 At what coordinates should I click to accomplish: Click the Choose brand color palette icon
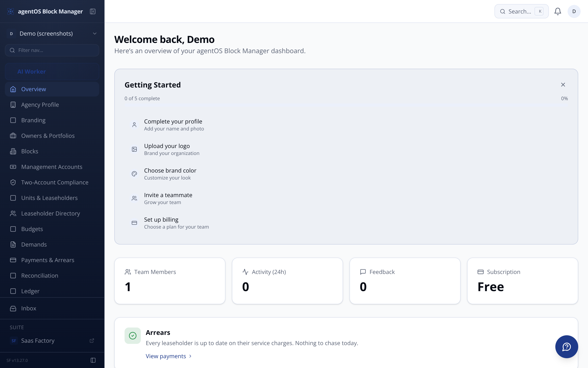[x=134, y=174]
